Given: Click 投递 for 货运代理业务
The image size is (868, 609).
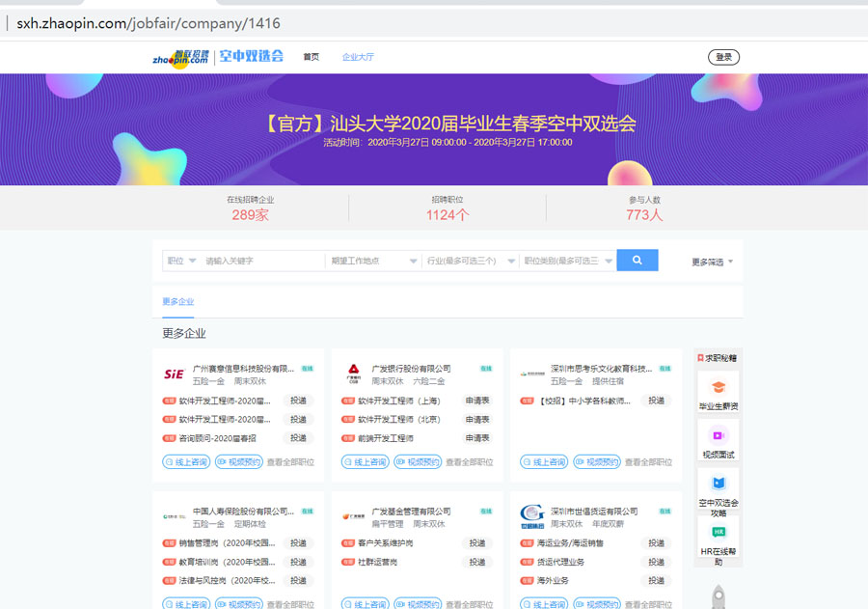Looking at the screenshot, I should pos(656,562).
